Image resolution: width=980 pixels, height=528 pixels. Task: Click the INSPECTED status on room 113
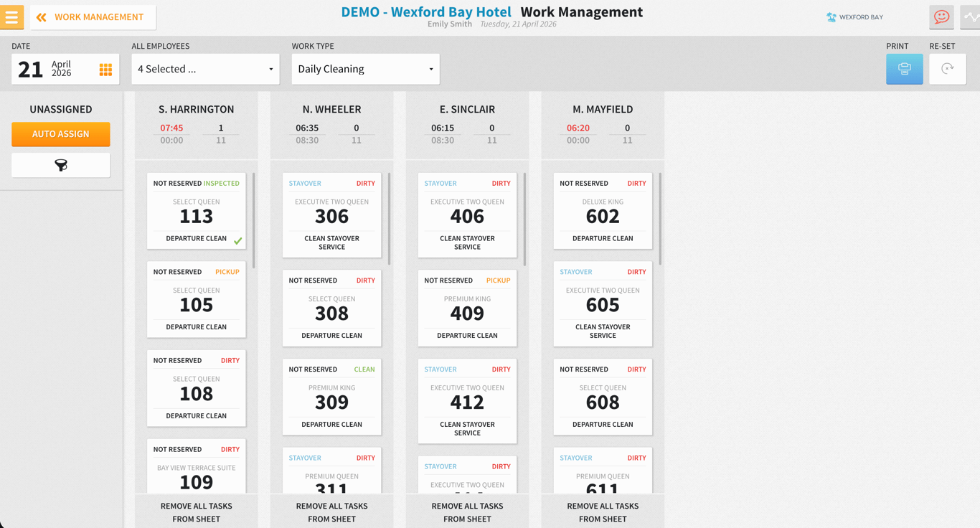point(222,184)
